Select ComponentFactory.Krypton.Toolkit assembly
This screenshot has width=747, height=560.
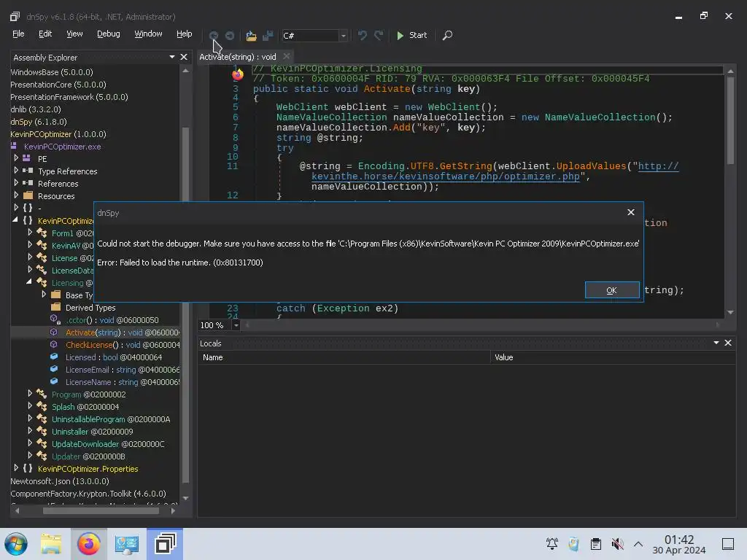pos(88,494)
